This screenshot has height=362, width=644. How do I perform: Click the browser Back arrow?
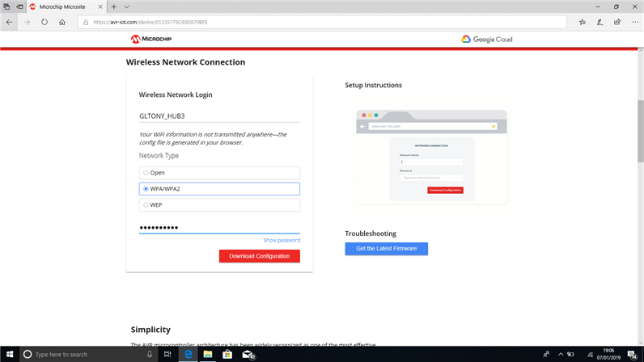point(9,22)
